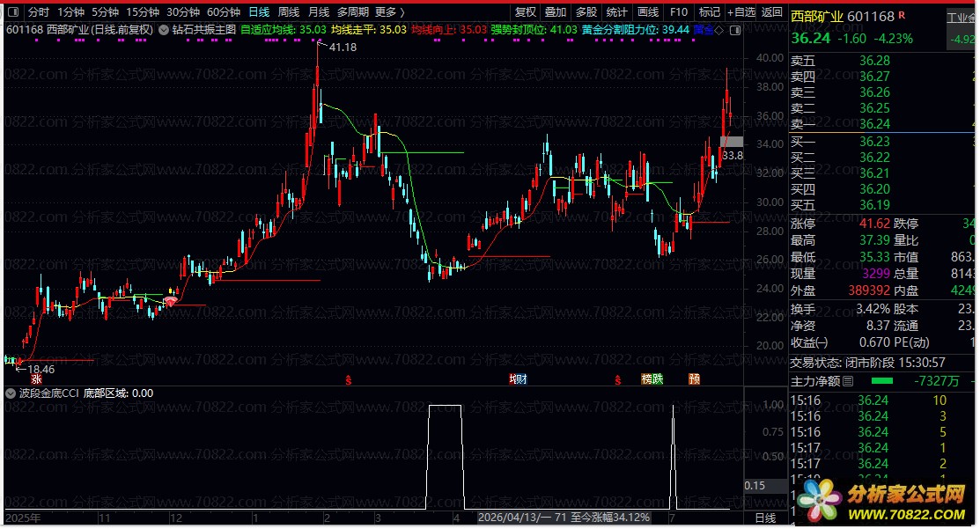Select the 月线 monthly period tab

pyautogui.click(x=319, y=11)
